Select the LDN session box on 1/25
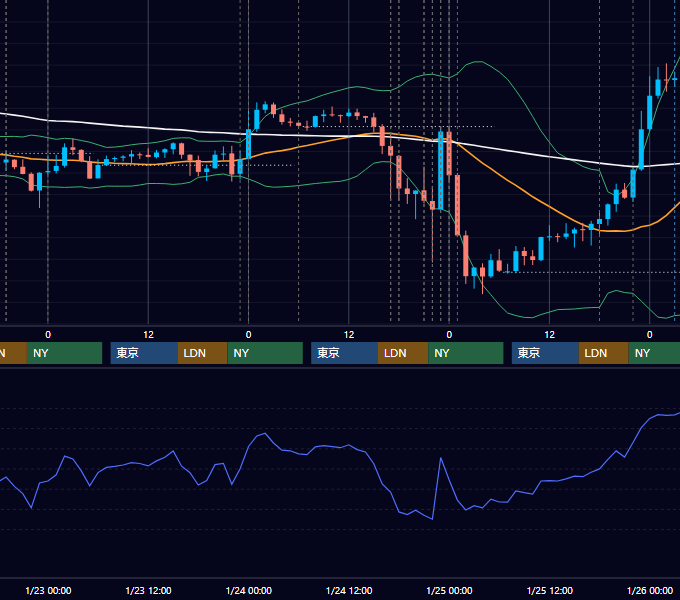 click(x=604, y=353)
